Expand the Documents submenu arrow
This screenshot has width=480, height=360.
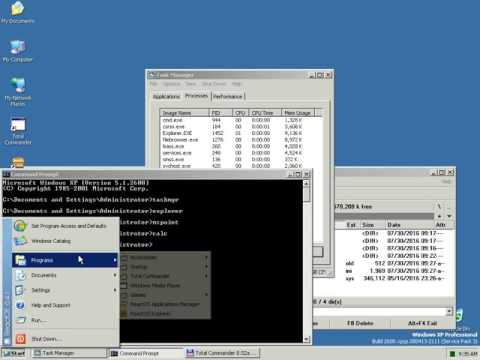[115, 275]
